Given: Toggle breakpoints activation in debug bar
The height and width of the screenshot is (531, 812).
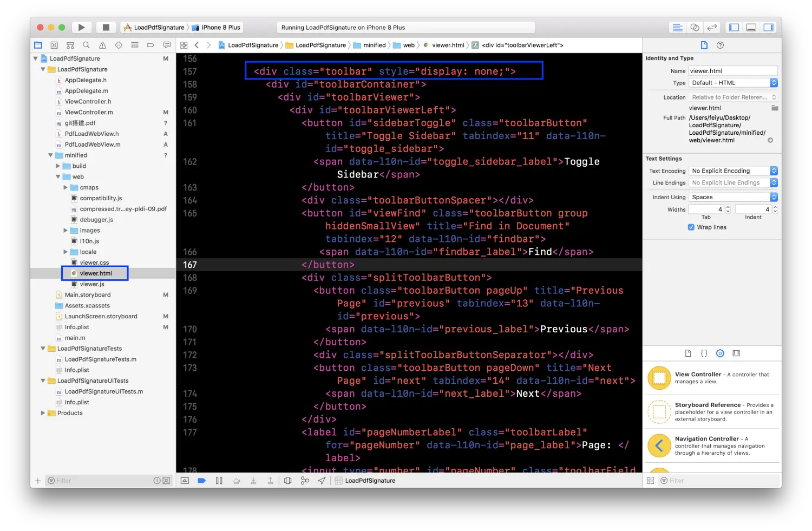Looking at the screenshot, I should (202, 481).
